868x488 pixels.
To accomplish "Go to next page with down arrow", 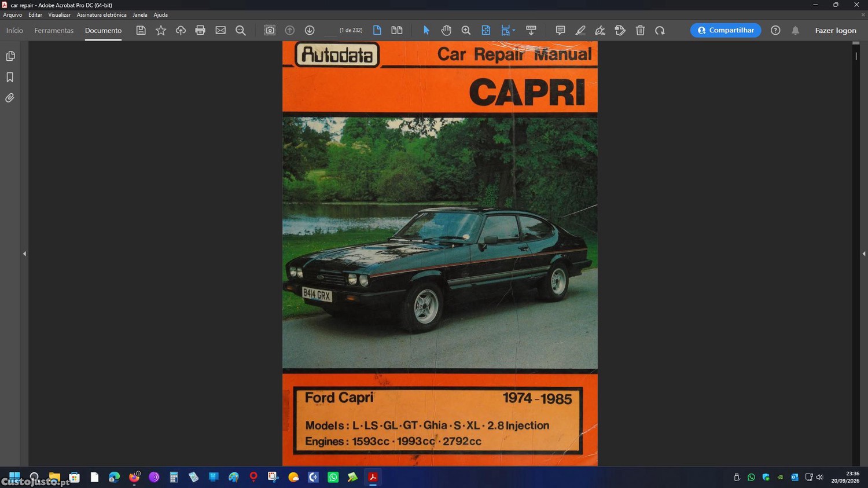I will 310,30.
